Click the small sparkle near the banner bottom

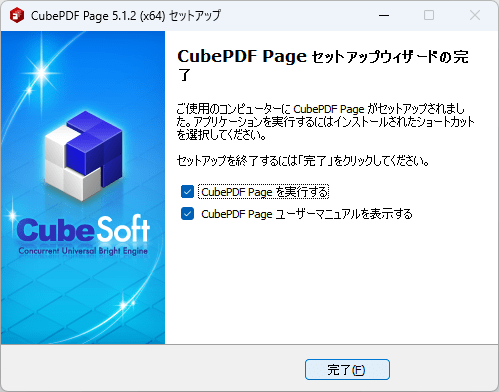[x=124, y=305]
